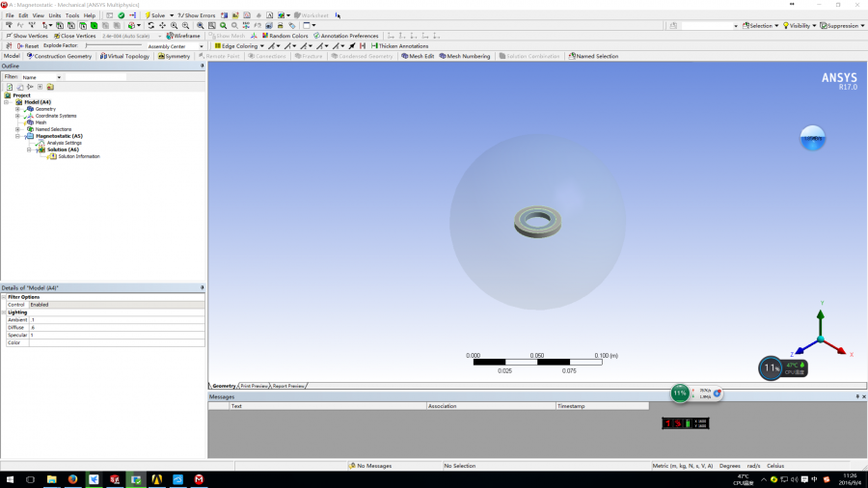
Task: Select the Pan view tool icon
Action: pos(162,25)
